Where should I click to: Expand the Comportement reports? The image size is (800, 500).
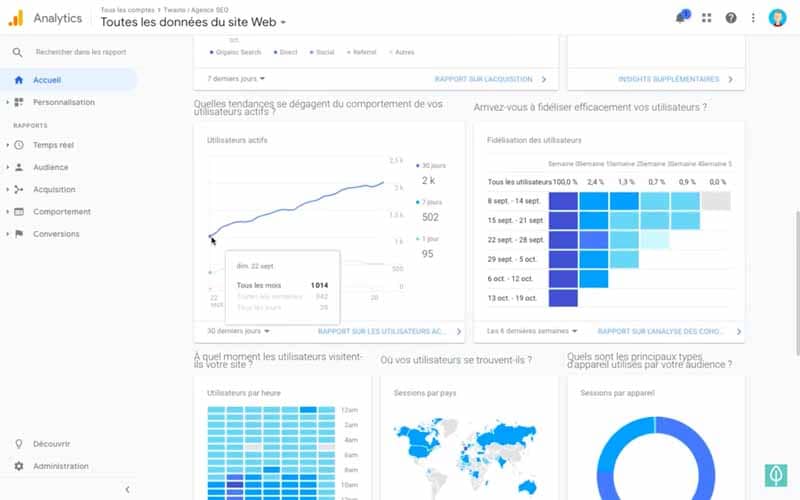pos(7,212)
